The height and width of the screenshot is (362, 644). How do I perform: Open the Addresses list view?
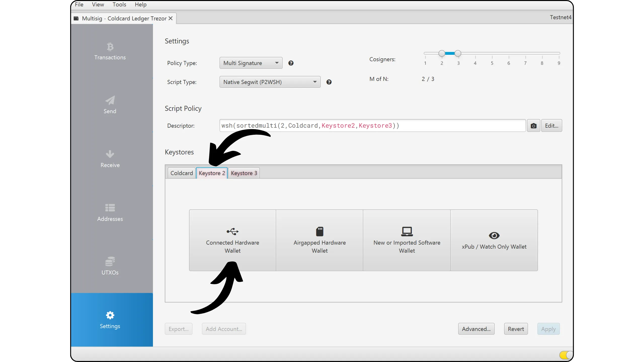click(110, 213)
